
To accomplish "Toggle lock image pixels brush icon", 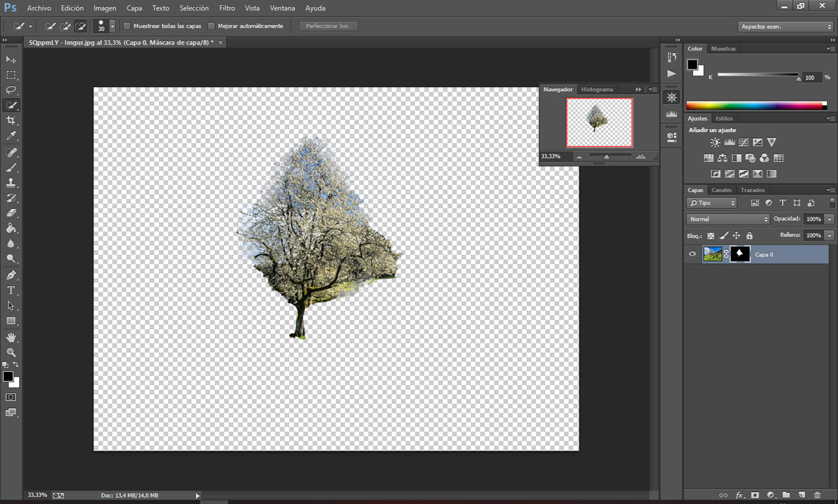I will pos(723,236).
